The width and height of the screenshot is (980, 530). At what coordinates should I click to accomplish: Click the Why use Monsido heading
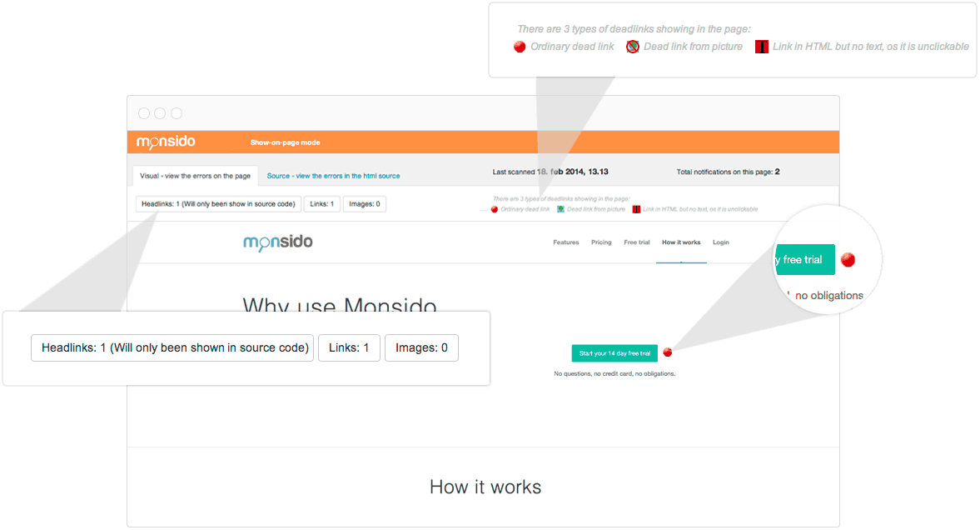point(340,304)
